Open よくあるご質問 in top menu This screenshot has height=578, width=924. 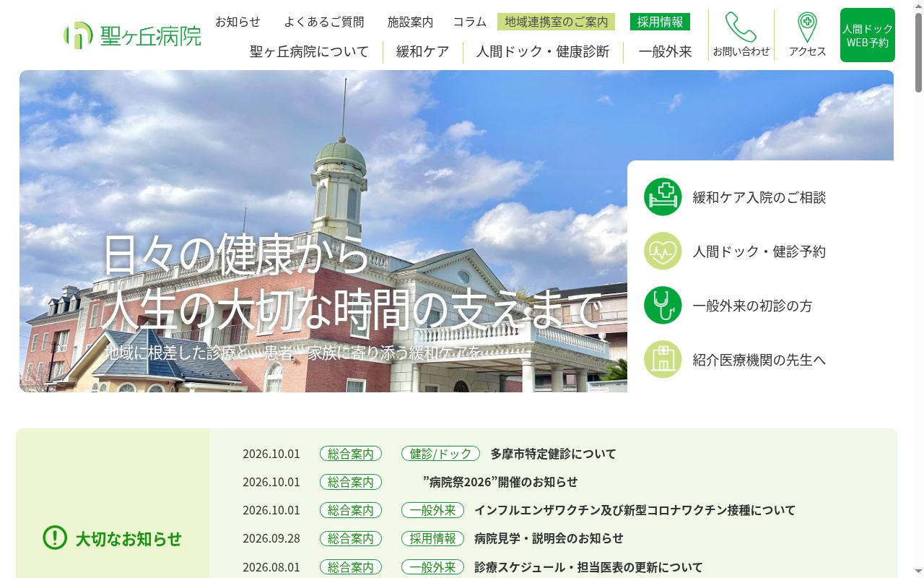click(324, 22)
